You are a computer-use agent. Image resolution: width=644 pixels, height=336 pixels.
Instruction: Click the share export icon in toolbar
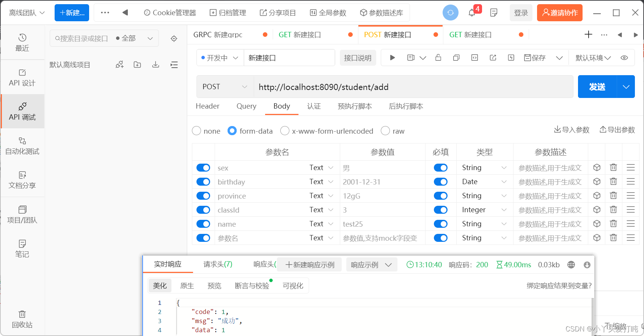[493, 58]
